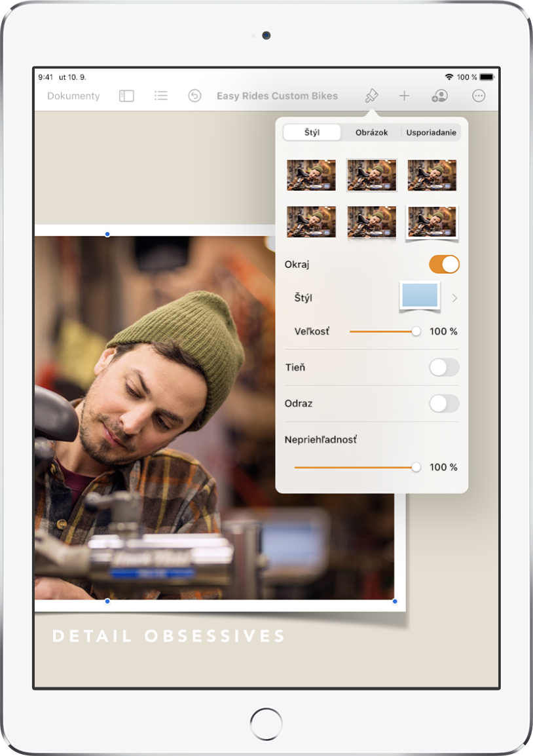Image resolution: width=533 pixels, height=756 pixels.
Task: Tap the Undo arrow icon
Action: (x=194, y=96)
